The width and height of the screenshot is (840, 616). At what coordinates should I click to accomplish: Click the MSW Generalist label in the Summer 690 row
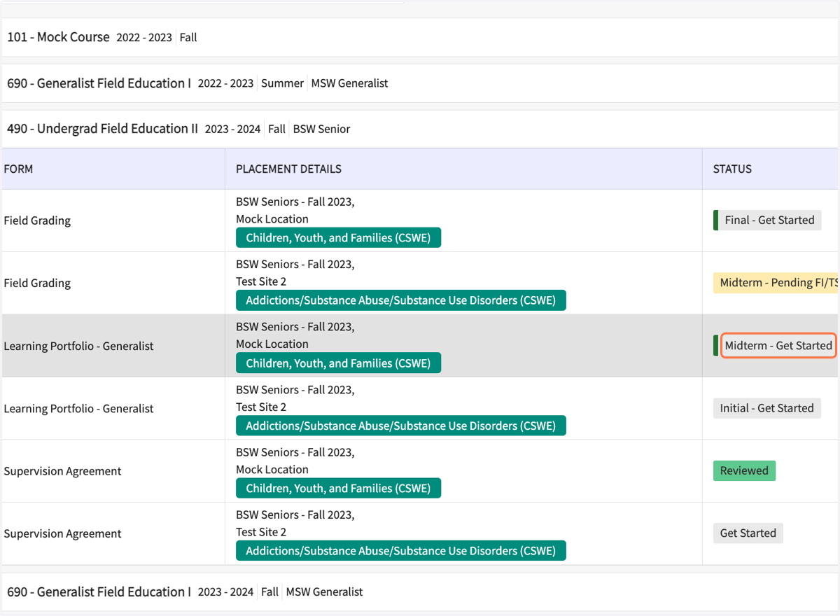point(349,83)
